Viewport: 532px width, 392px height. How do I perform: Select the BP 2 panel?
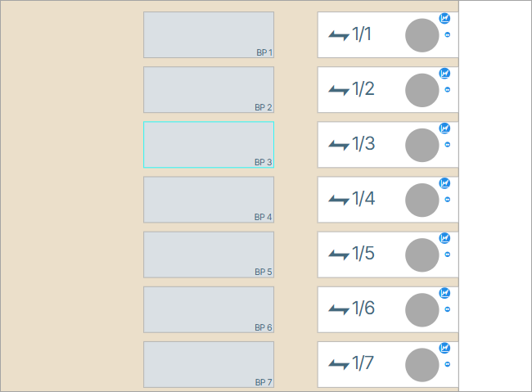[209, 89]
